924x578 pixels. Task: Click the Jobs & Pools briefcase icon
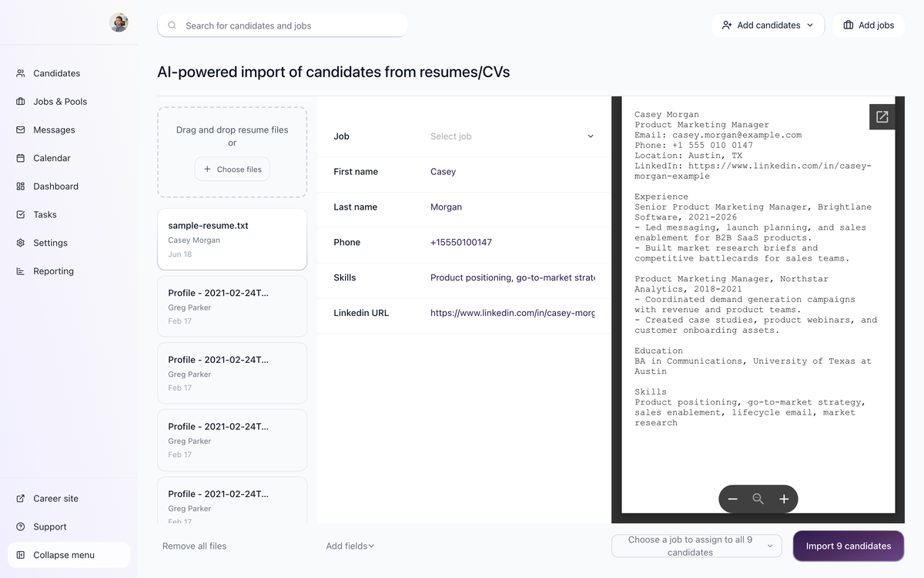click(21, 102)
